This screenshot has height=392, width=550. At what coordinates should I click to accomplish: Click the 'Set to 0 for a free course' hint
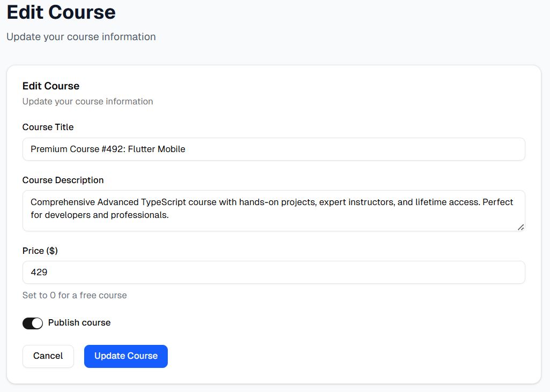pyautogui.click(x=75, y=295)
